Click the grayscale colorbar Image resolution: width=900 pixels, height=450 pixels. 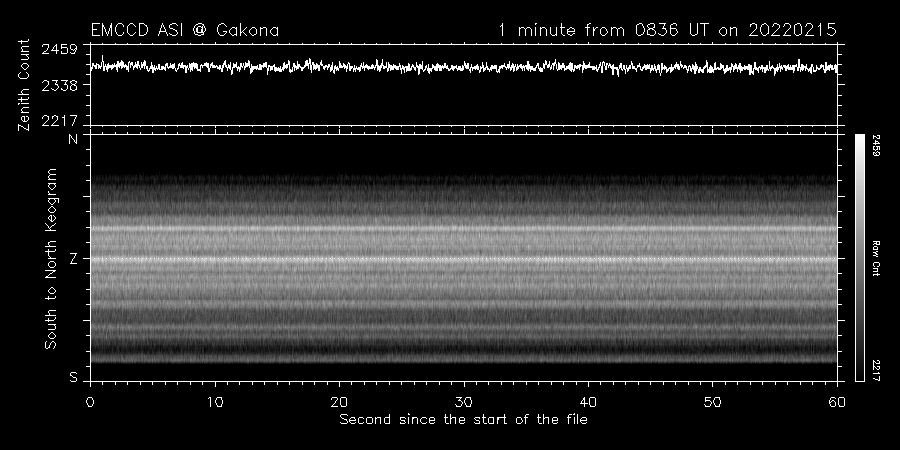point(860,258)
